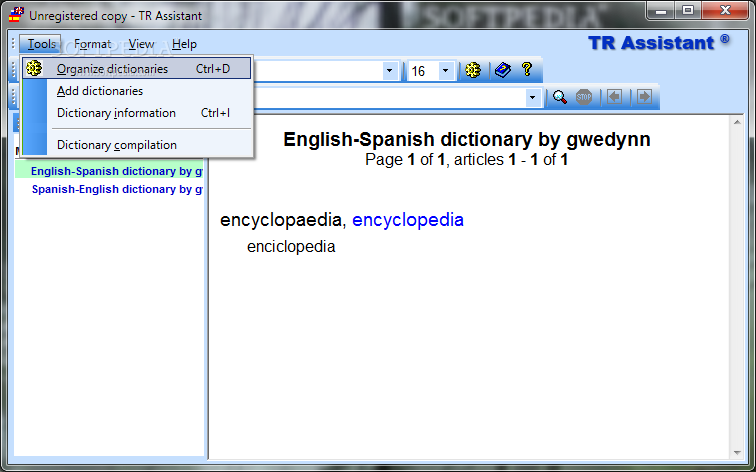Click the gear icon beside Organize dictionaries
Image resolution: width=756 pixels, height=472 pixels.
point(34,68)
